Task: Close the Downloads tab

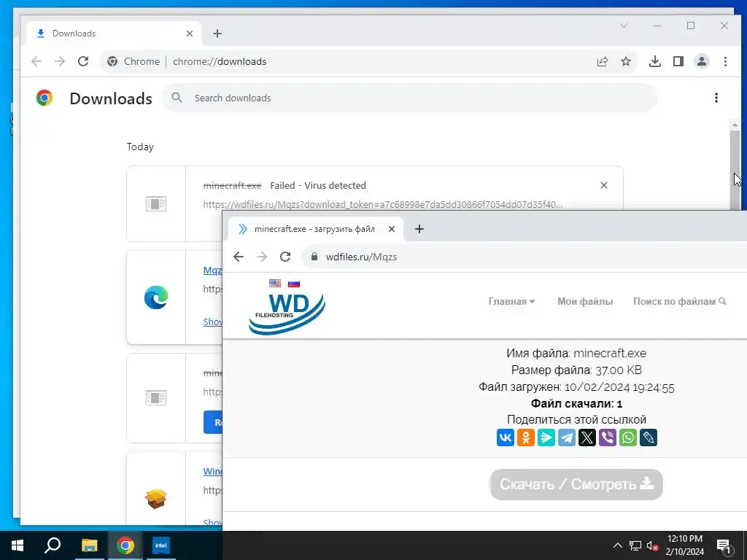Action: point(190,34)
